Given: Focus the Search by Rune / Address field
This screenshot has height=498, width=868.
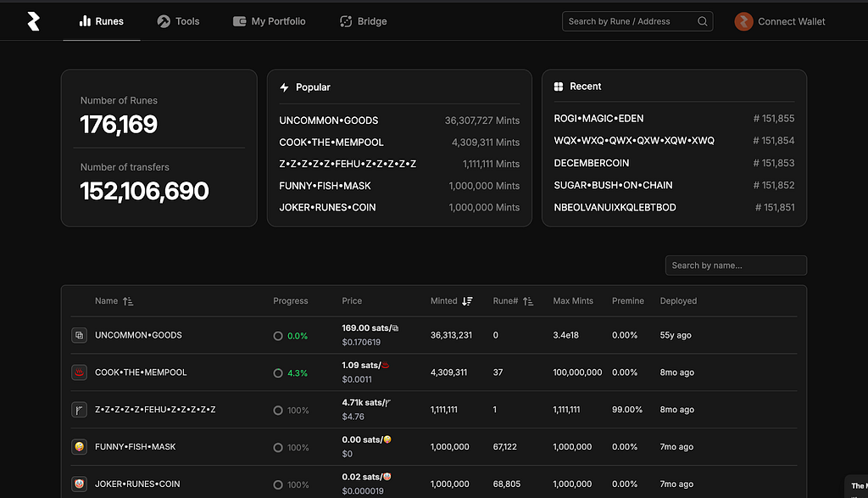Looking at the screenshot, I should [637, 21].
